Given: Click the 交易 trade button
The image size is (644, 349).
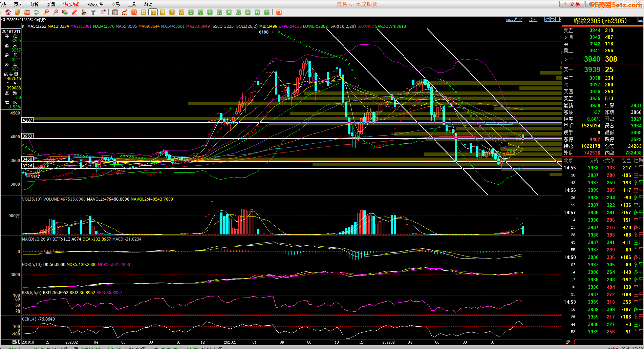Looking at the screenshot, I should (x=572, y=4).
